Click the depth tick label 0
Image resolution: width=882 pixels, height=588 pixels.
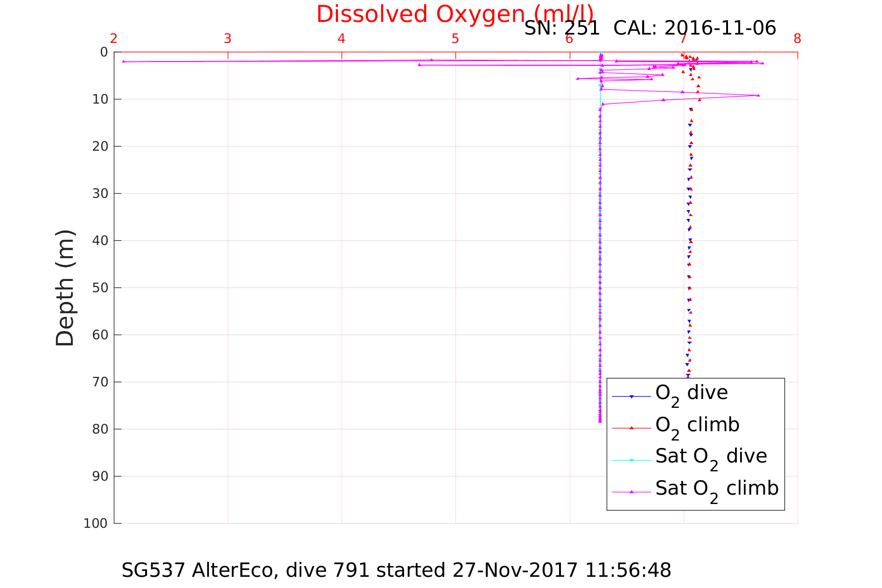[104, 52]
